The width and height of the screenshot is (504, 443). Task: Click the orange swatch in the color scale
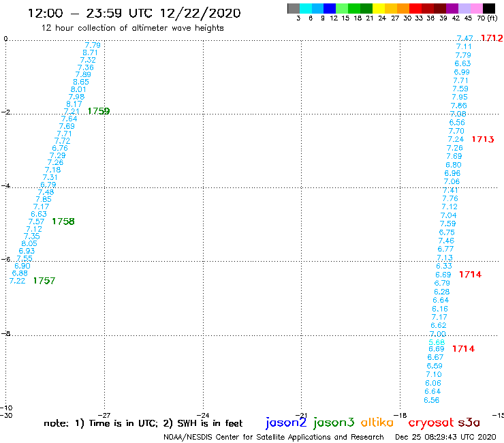click(403, 8)
